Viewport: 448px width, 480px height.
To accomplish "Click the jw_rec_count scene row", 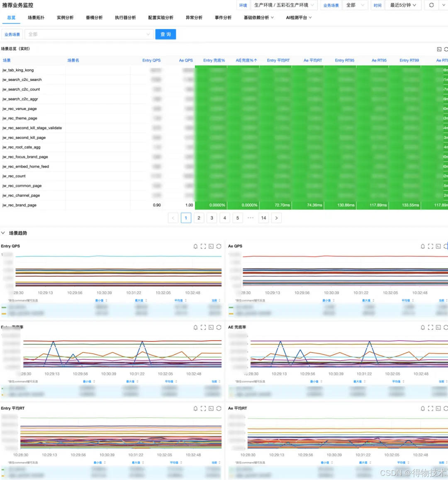I will click(224, 176).
